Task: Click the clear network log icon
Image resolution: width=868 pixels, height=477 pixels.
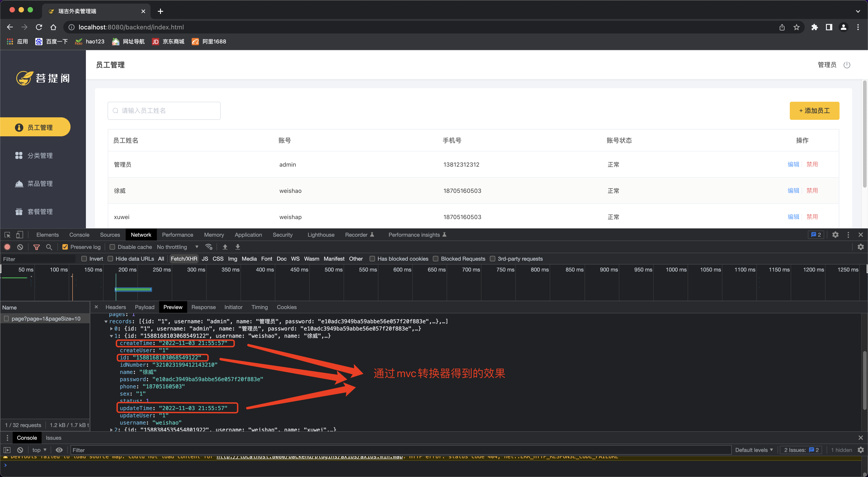Action: [x=20, y=247]
